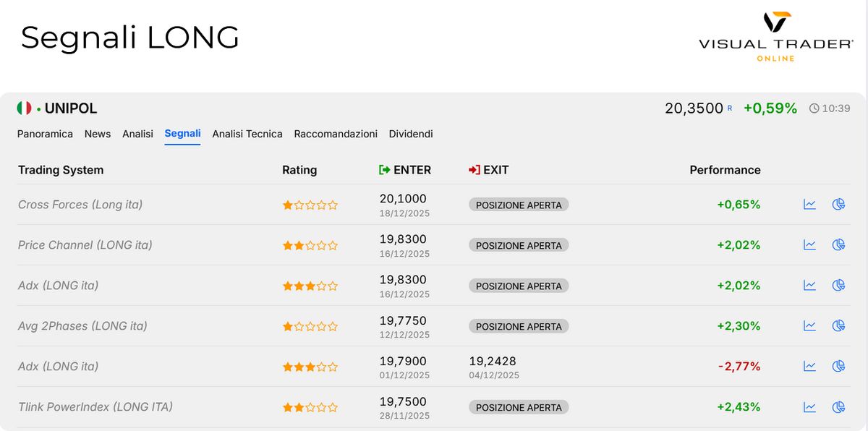
Task: Open the Raccomandazioni tab
Action: [336, 134]
